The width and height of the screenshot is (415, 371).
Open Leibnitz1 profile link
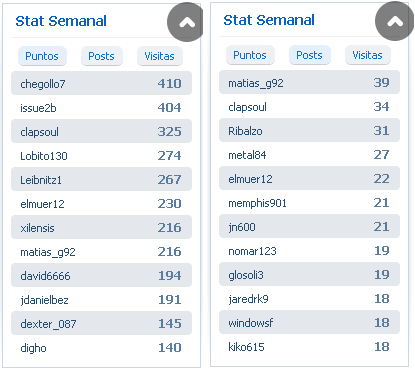(x=41, y=180)
